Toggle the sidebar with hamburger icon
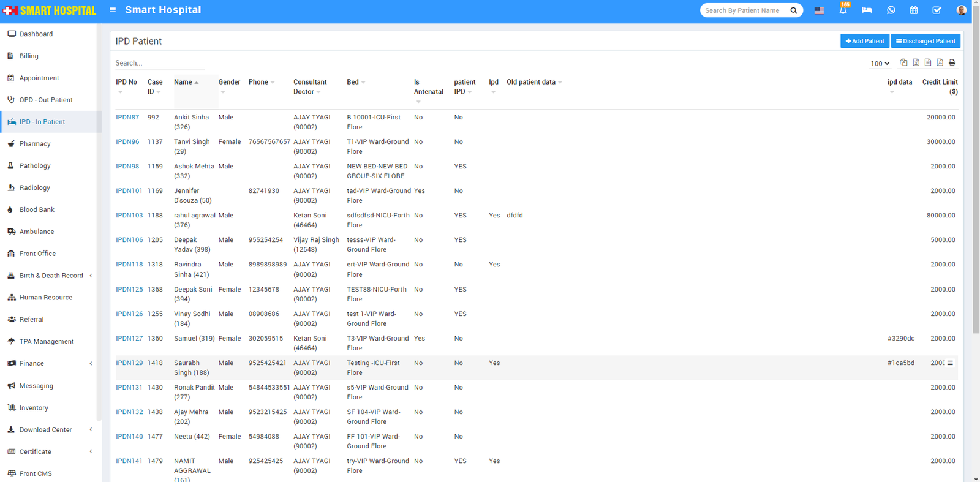 pos(113,10)
